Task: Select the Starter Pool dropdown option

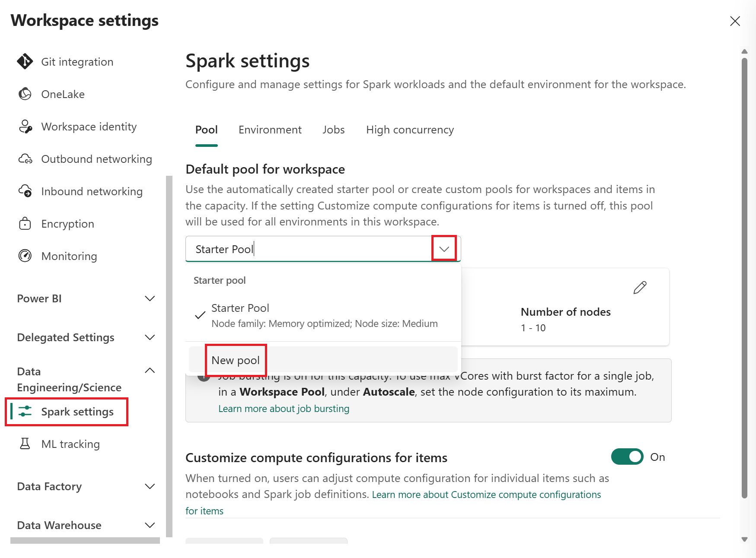Action: coord(323,315)
